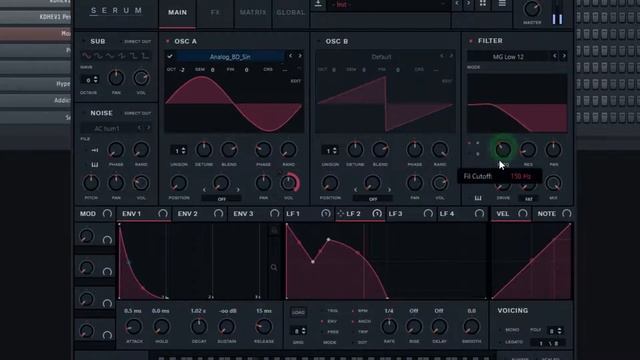Toggle LFO TRIP option
The image size is (640, 360).
click(360, 332)
